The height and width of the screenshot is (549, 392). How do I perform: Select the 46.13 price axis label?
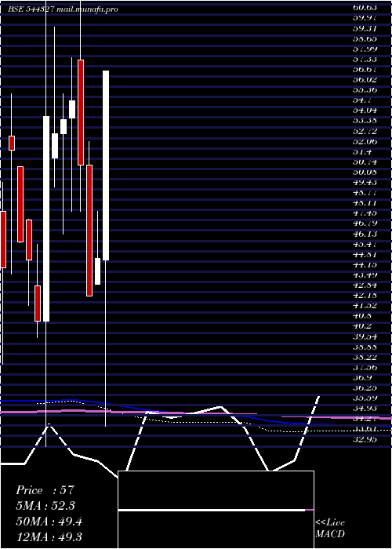click(365, 234)
